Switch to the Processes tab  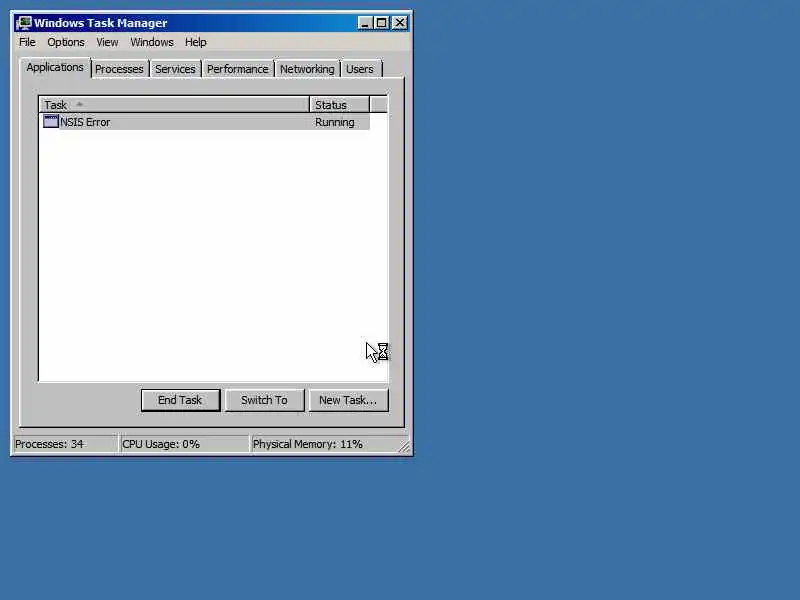(119, 69)
